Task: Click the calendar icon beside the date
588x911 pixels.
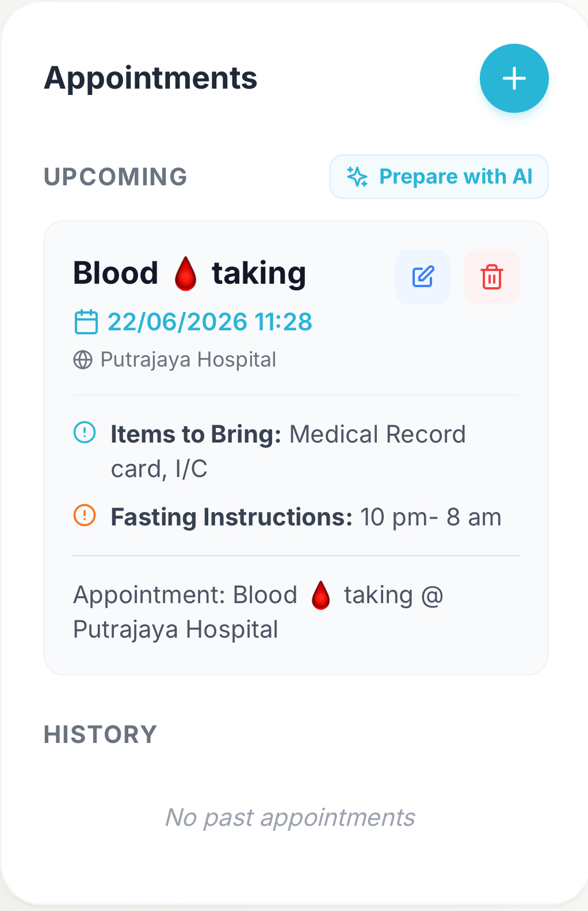Action: click(86, 322)
